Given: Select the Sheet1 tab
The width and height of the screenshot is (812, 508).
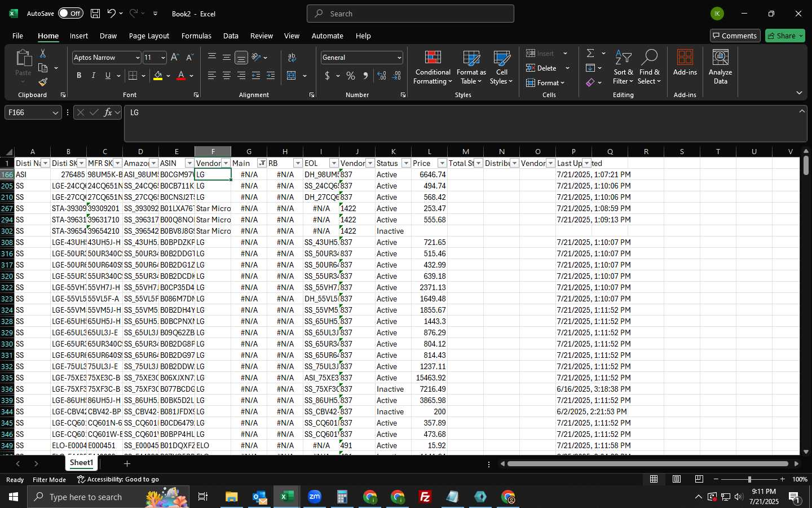Looking at the screenshot, I should click(x=81, y=463).
